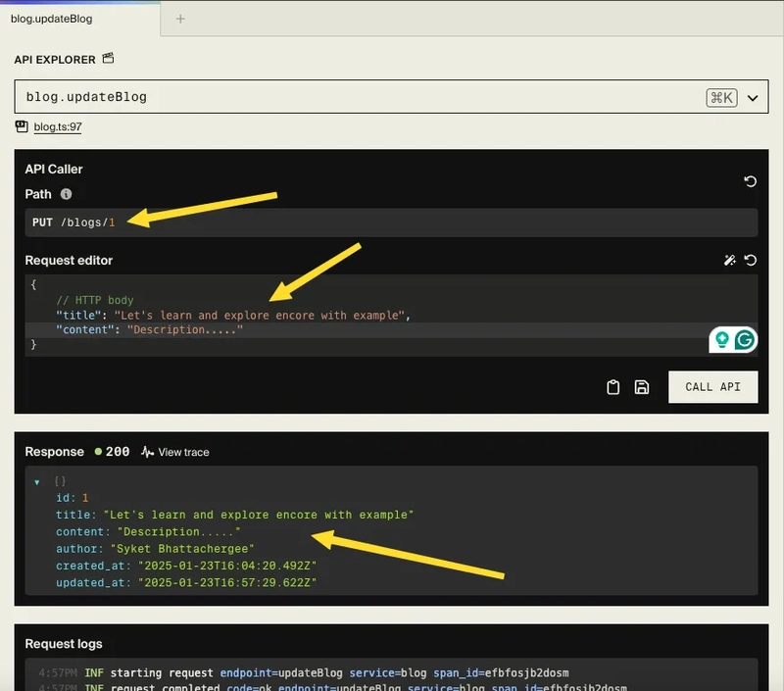Click the 200 response status code
784x691 pixels.
click(x=118, y=452)
